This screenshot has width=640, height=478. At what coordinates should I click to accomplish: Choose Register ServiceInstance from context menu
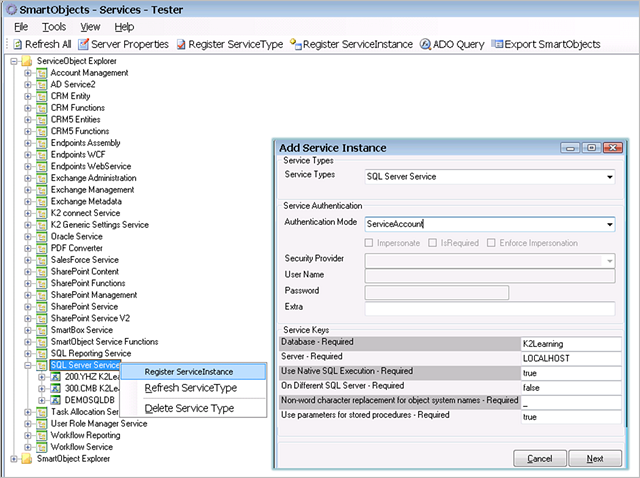pos(193,372)
